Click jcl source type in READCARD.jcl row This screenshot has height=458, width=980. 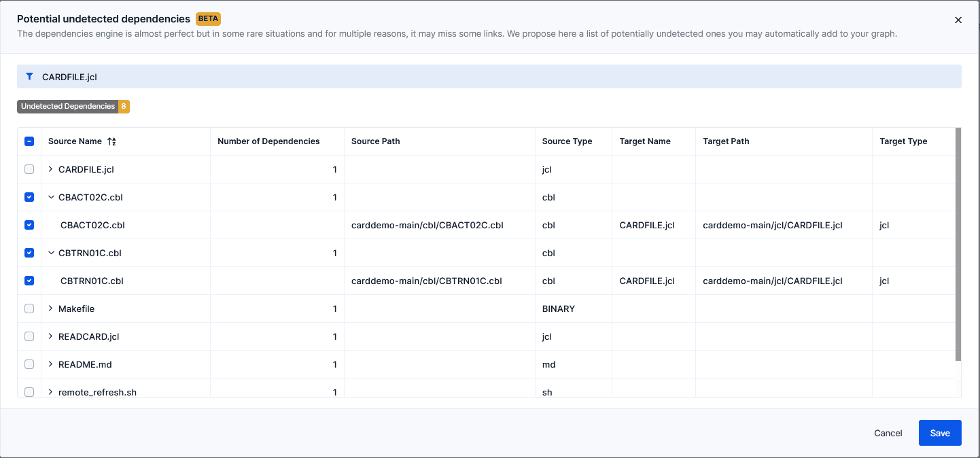coord(547,336)
